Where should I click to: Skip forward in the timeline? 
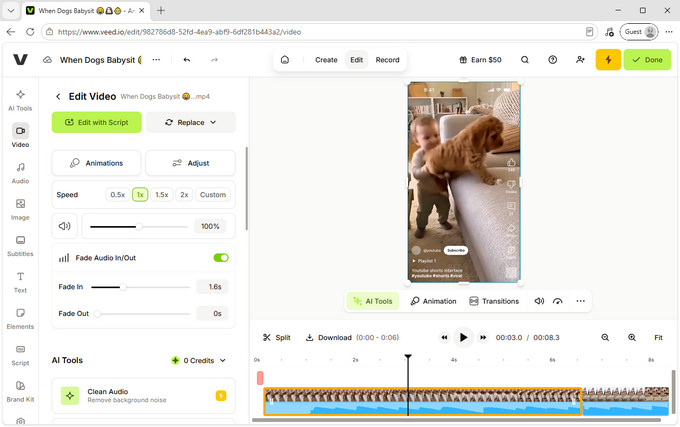tap(483, 337)
